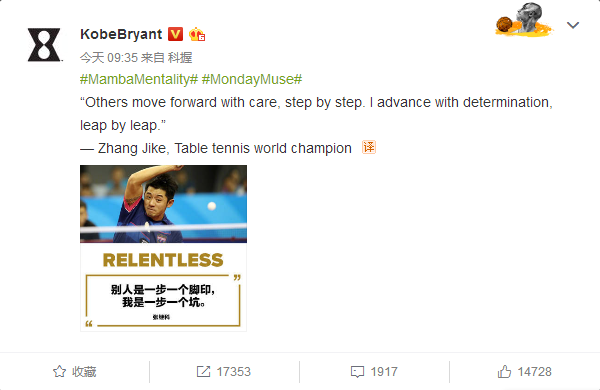Image resolution: width=600 pixels, height=390 pixels.
Task: Click the KobeBryant username
Action: 121,34
